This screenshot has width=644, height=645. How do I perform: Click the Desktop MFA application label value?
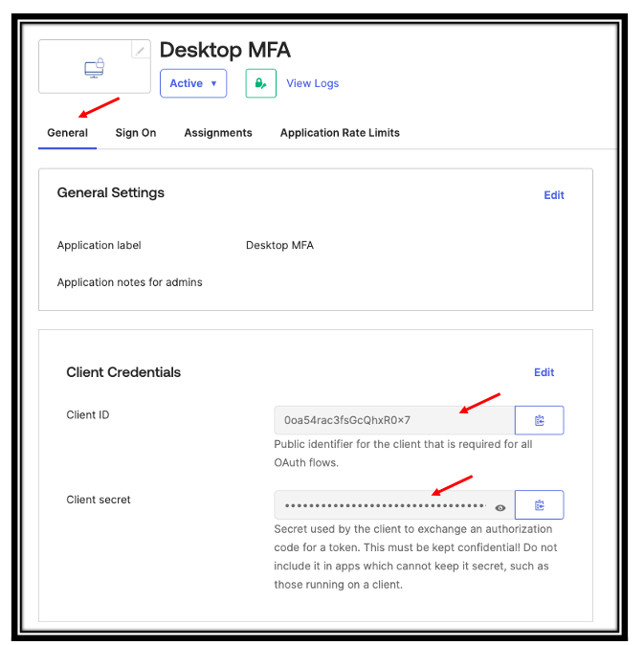tap(279, 246)
